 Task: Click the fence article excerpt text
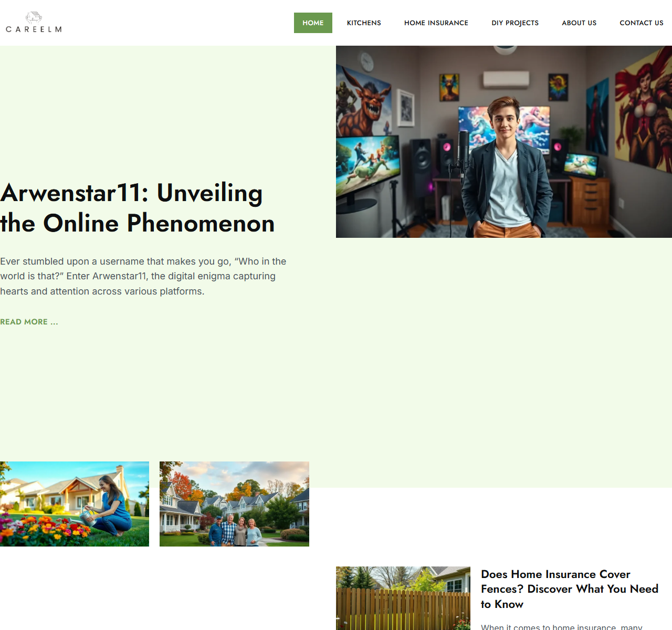tap(562, 626)
